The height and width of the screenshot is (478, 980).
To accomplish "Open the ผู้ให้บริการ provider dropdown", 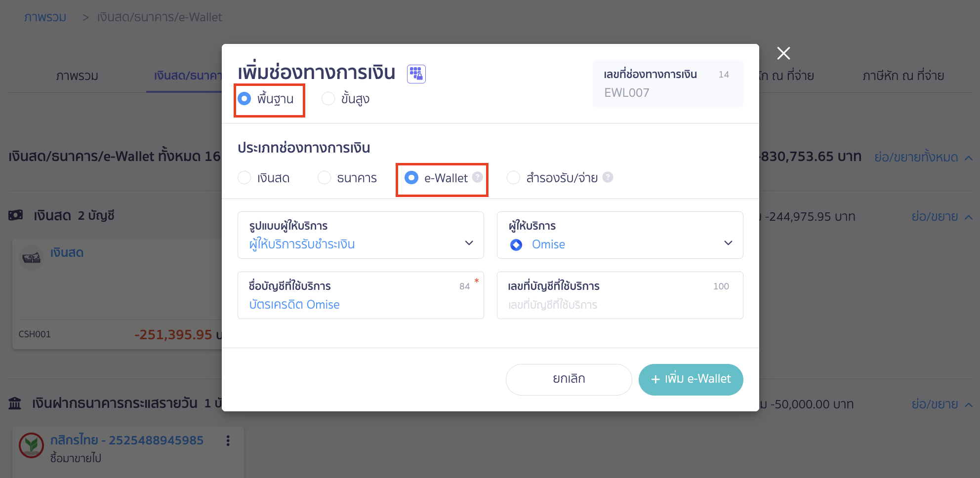I will (728, 243).
